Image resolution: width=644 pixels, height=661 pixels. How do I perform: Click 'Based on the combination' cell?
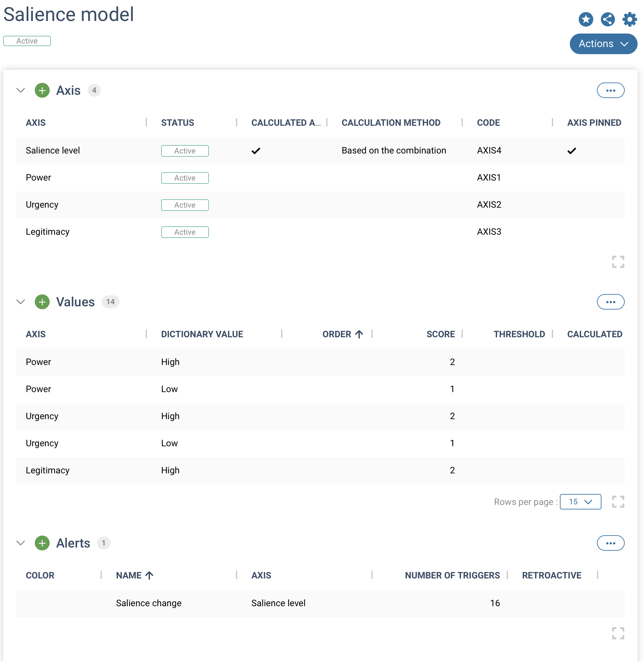394,151
